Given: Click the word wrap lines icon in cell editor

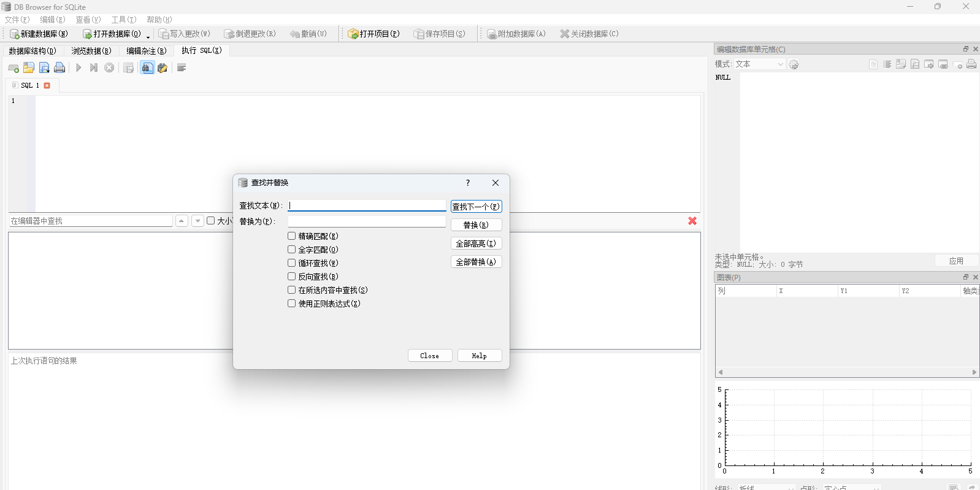Looking at the screenshot, I should (x=887, y=64).
